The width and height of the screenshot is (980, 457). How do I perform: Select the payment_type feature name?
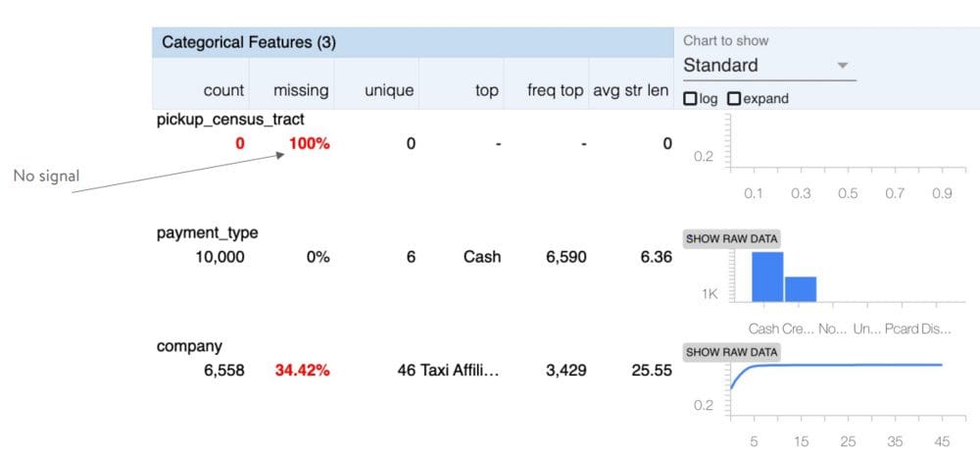pyautogui.click(x=207, y=233)
